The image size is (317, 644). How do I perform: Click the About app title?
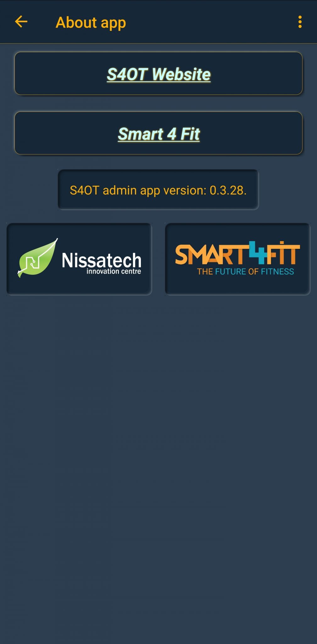tap(91, 22)
